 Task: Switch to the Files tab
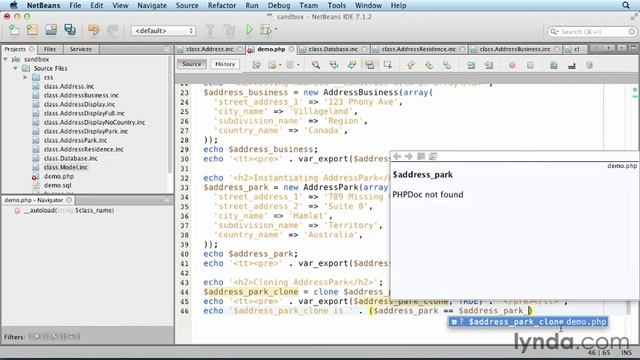(50, 49)
